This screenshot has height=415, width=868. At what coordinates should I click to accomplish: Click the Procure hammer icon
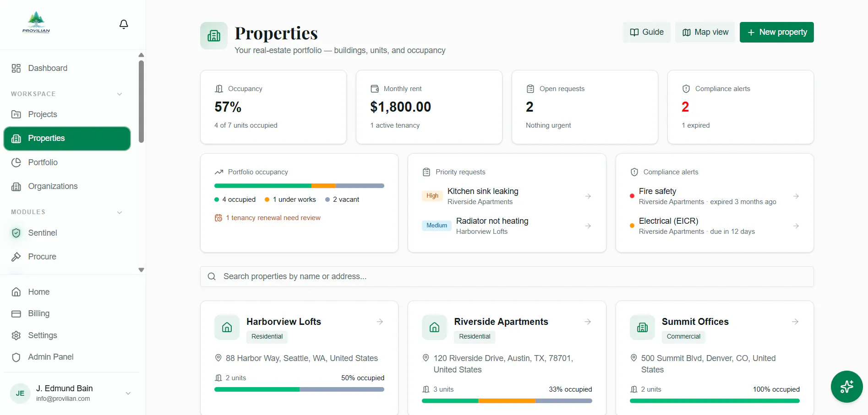(16, 257)
